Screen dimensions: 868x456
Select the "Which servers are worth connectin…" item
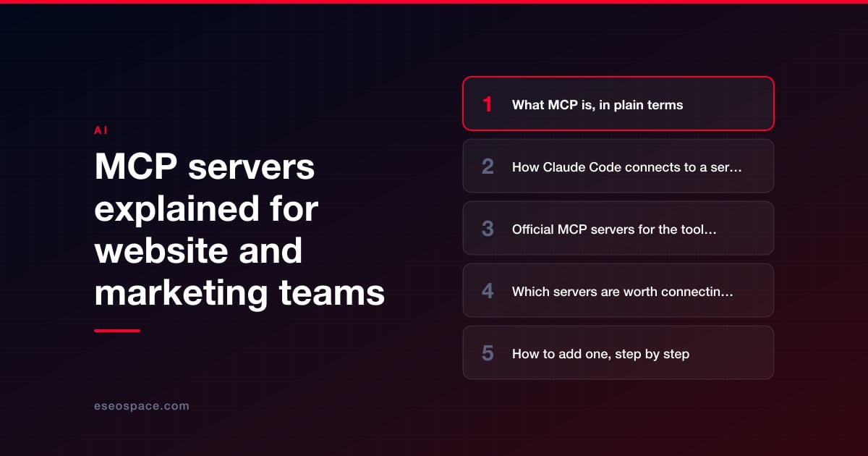(x=618, y=290)
